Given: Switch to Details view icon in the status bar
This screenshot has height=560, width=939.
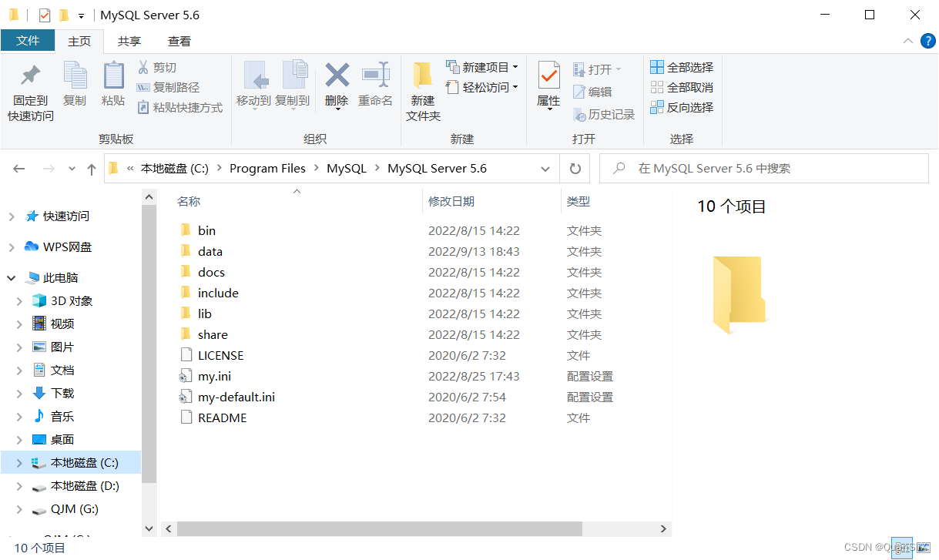Looking at the screenshot, I should click(x=902, y=548).
